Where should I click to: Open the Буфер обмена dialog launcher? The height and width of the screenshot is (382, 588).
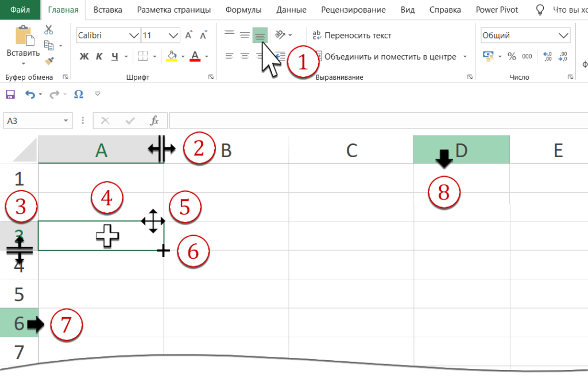65,77
